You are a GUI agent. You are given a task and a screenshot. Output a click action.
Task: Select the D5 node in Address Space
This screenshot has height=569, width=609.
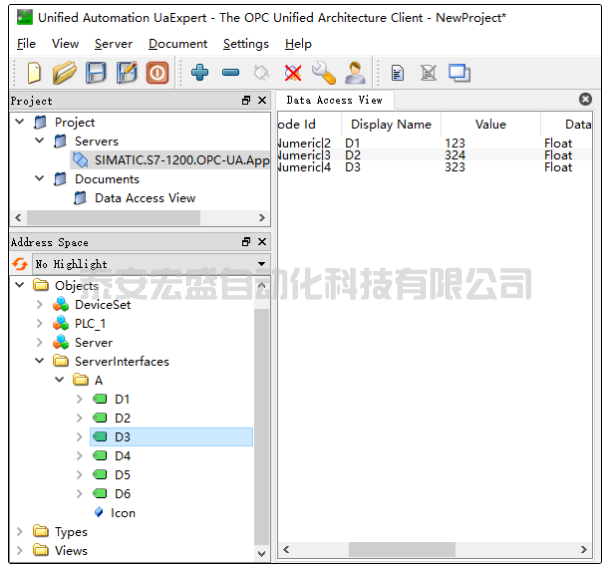(x=122, y=475)
